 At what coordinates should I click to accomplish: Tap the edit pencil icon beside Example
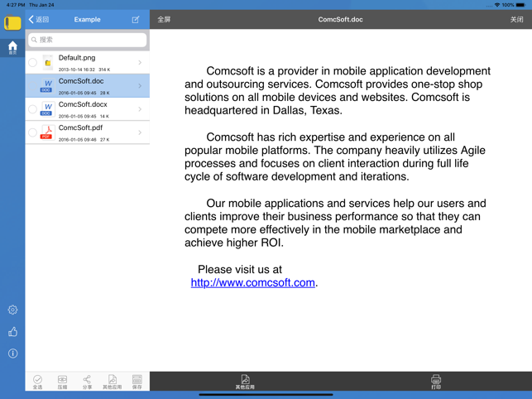[x=136, y=19]
